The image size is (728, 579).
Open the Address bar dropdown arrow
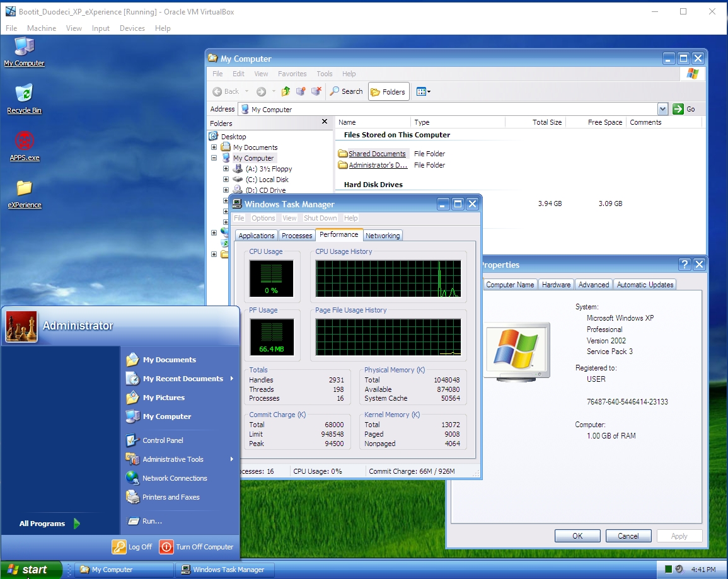662,109
